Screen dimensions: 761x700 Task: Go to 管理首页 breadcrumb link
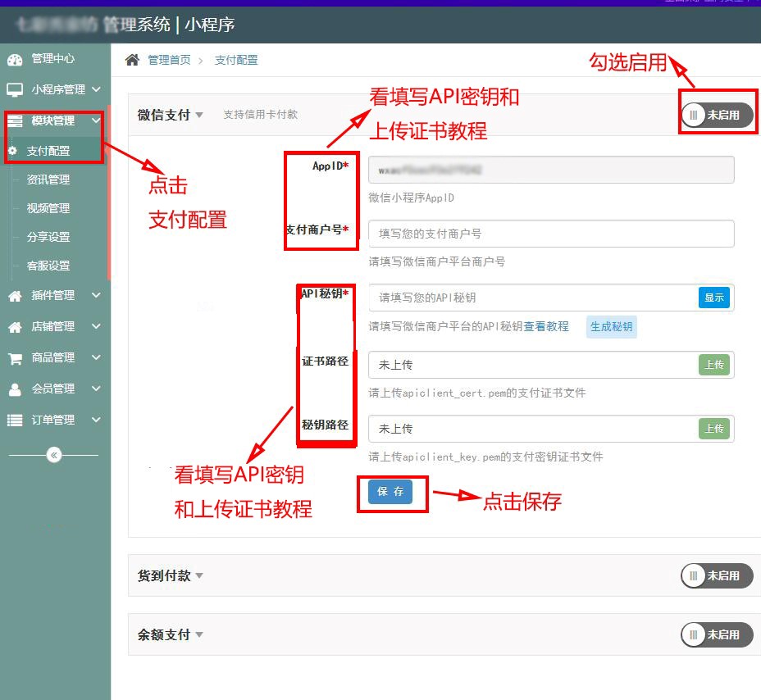(x=169, y=60)
